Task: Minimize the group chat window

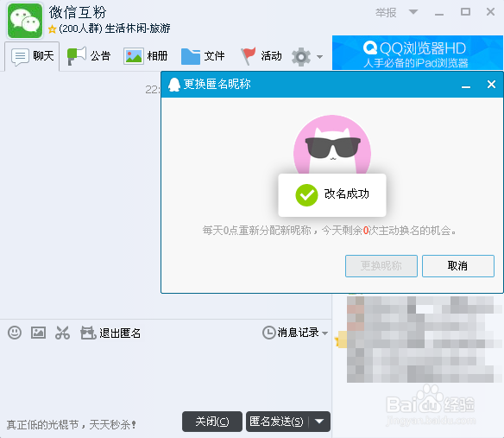Action: [x=439, y=14]
